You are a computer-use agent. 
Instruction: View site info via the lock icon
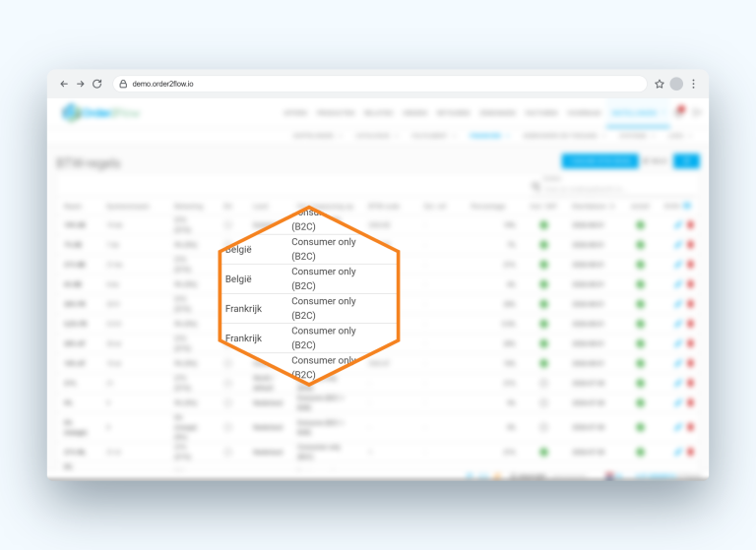[123, 84]
